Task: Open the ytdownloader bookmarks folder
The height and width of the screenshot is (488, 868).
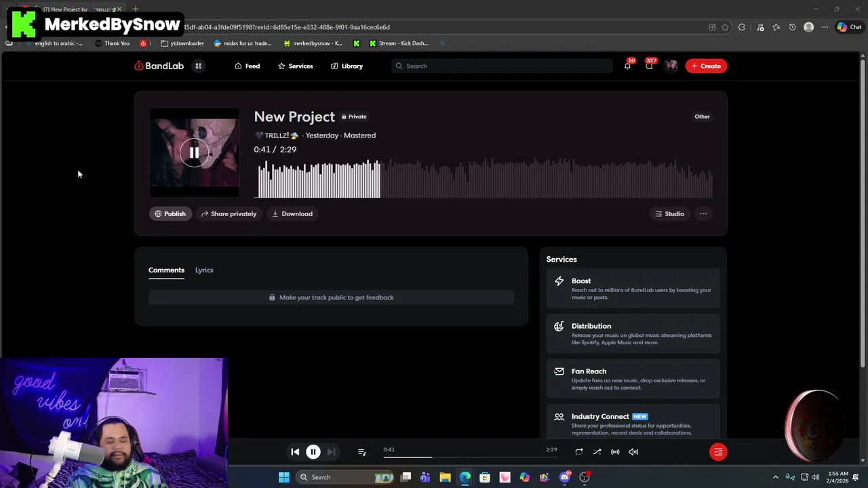Action: coord(182,43)
